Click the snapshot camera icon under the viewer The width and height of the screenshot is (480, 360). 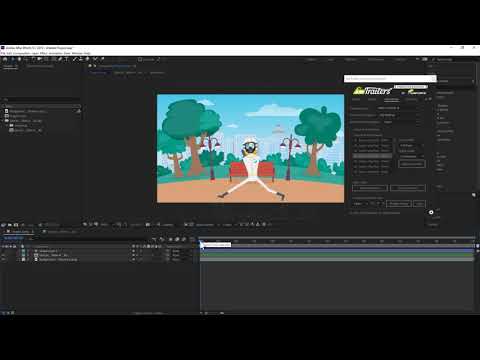pos(147,225)
